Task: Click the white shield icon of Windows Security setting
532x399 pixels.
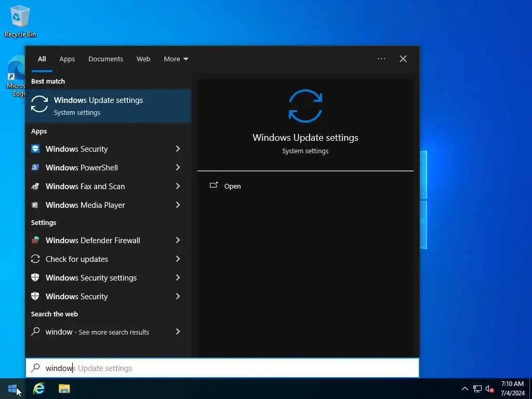Action: [35, 296]
